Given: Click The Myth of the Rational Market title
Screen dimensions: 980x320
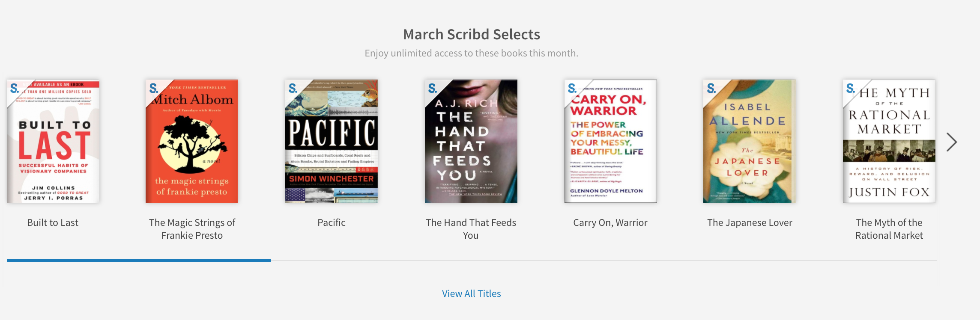Looking at the screenshot, I should pyautogui.click(x=889, y=229).
